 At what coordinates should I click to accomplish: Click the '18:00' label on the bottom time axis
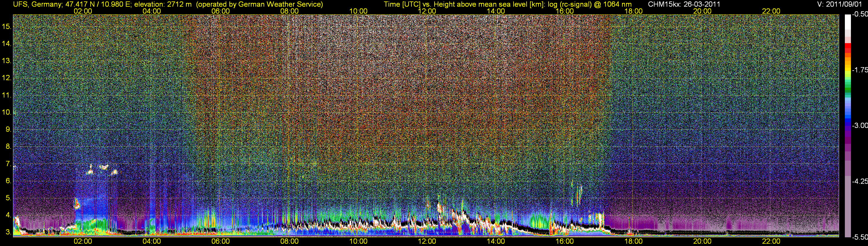click(633, 241)
